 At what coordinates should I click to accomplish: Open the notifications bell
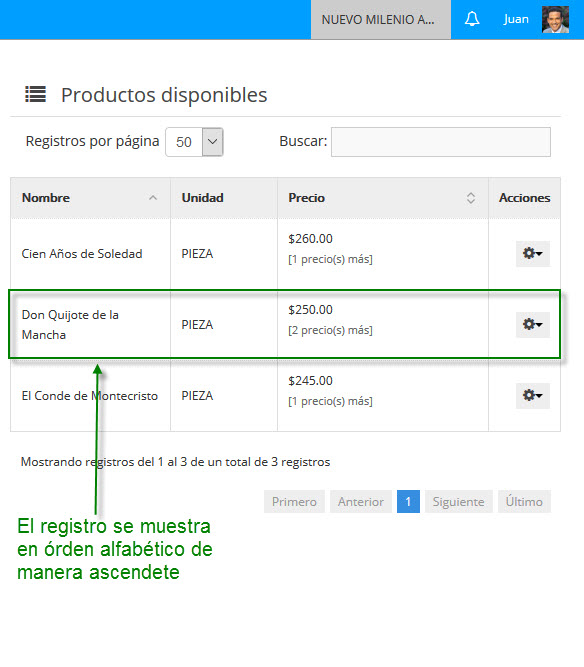(x=472, y=19)
